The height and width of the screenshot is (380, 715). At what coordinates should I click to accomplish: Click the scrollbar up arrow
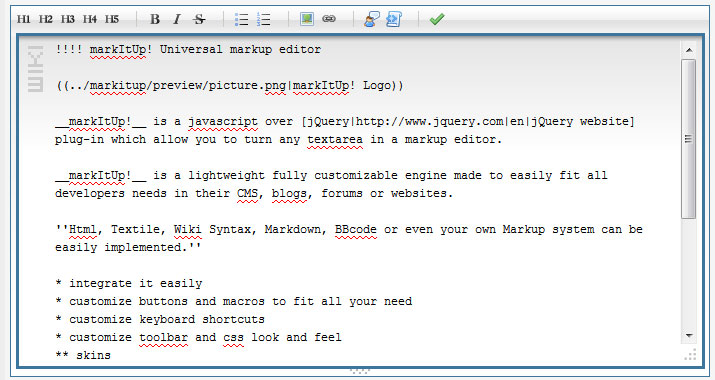point(689,50)
